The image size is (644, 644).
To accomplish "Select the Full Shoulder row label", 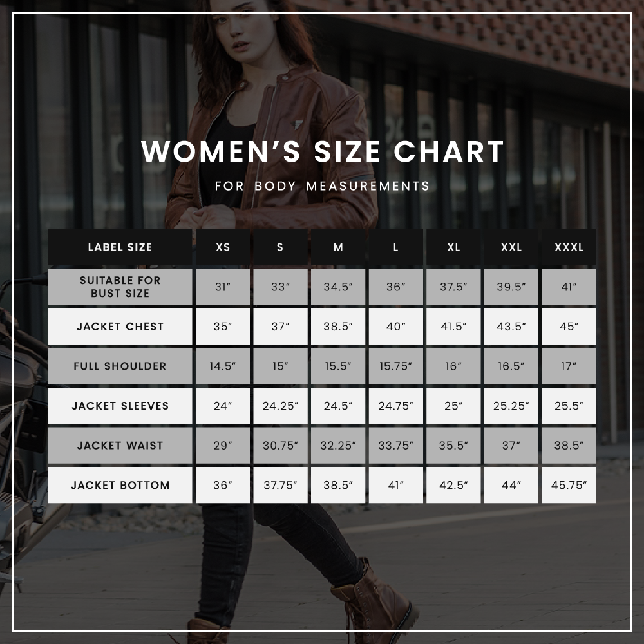I will tap(120, 366).
